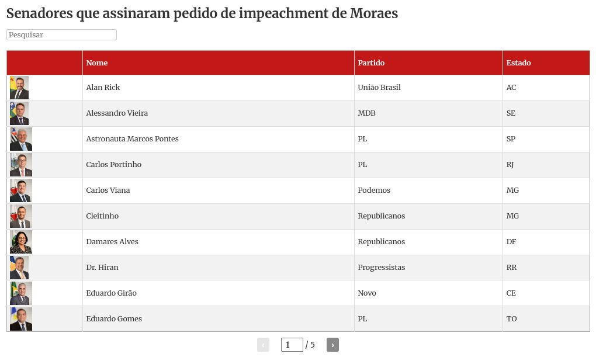Select Eduardo Gomes' senator portrait
This screenshot has height=364, width=596.
pyautogui.click(x=21, y=319)
